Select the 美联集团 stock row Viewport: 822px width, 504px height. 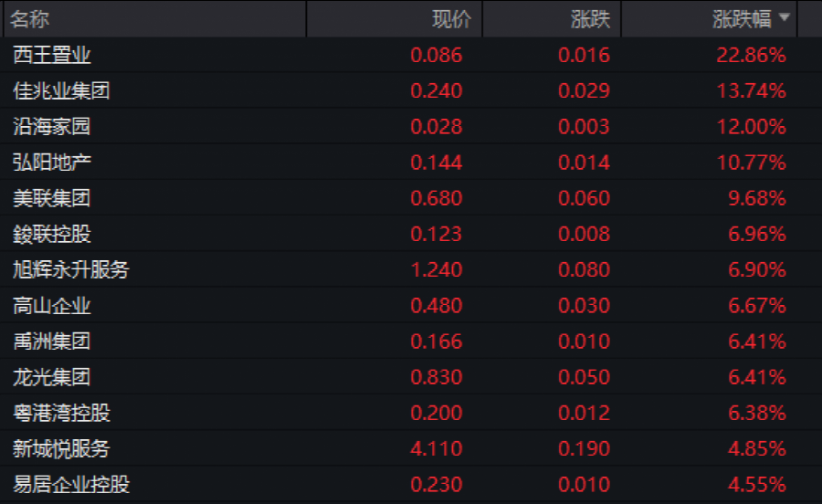(x=411, y=198)
